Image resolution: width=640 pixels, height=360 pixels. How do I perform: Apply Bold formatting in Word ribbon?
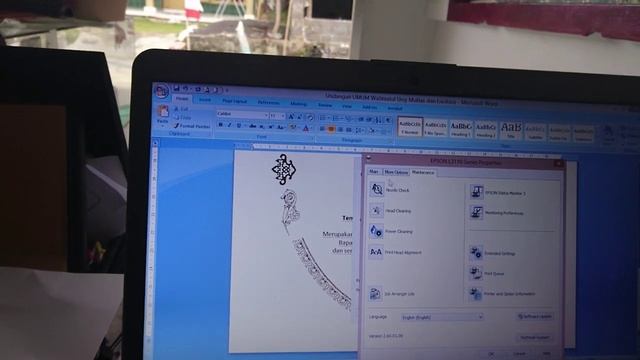coord(220,125)
